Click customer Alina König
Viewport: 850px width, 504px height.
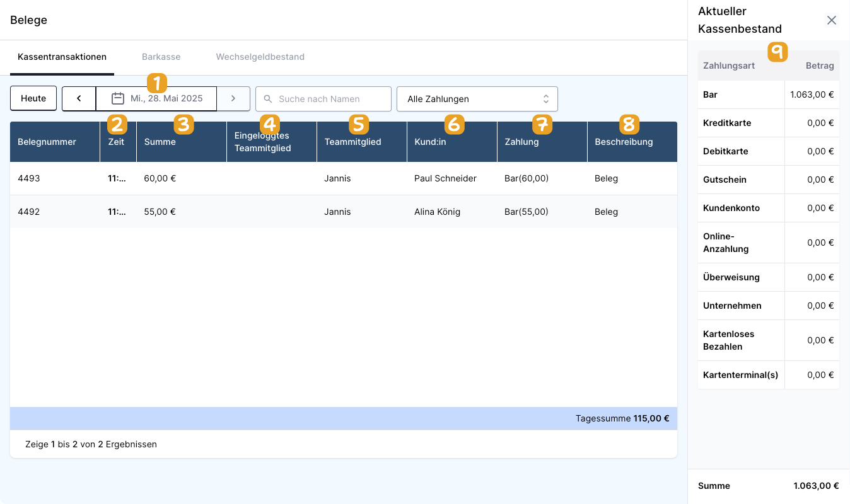click(437, 212)
